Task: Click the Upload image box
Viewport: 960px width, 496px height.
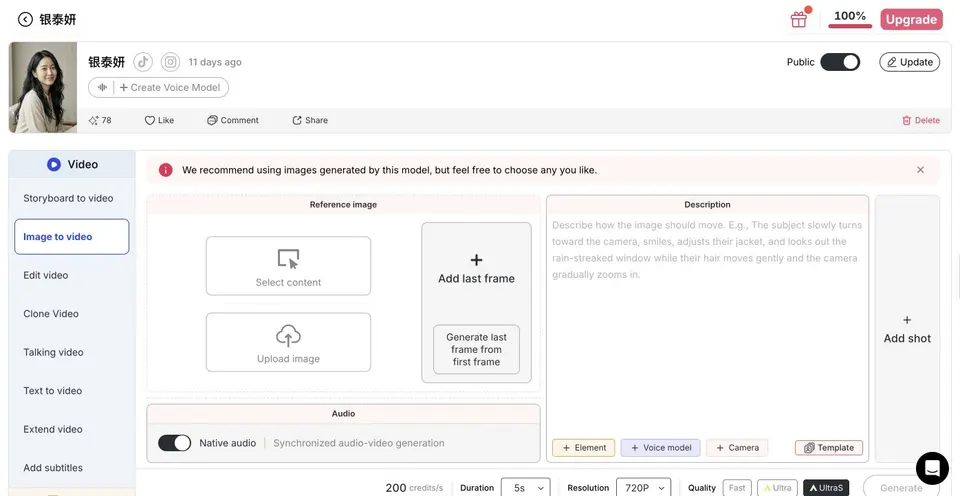Action: [288, 342]
